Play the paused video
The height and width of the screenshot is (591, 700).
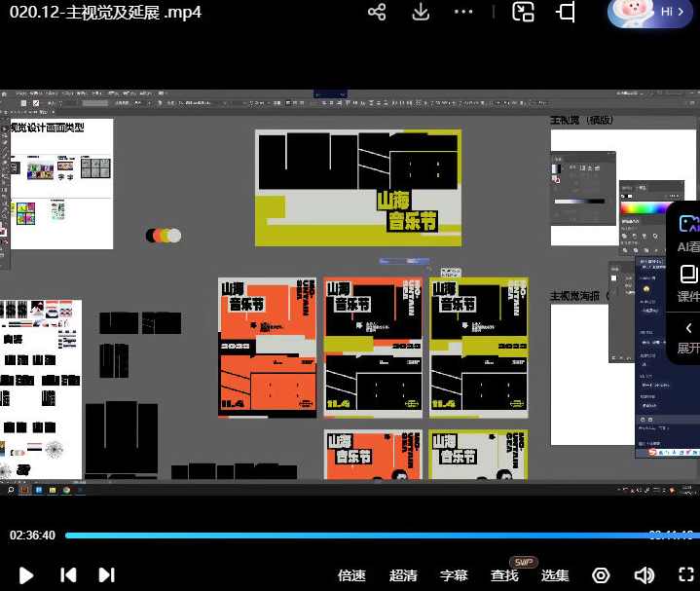pos(26,575)
